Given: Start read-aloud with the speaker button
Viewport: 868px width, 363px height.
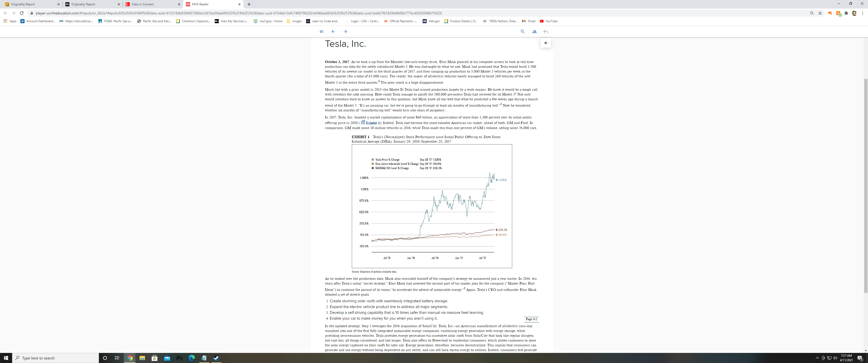Looking at the screenshot, I should click(x=546, y=43).
